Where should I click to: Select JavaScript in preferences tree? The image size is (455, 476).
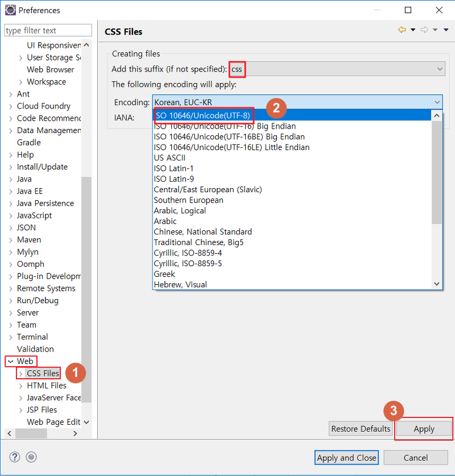coord(34,215)
